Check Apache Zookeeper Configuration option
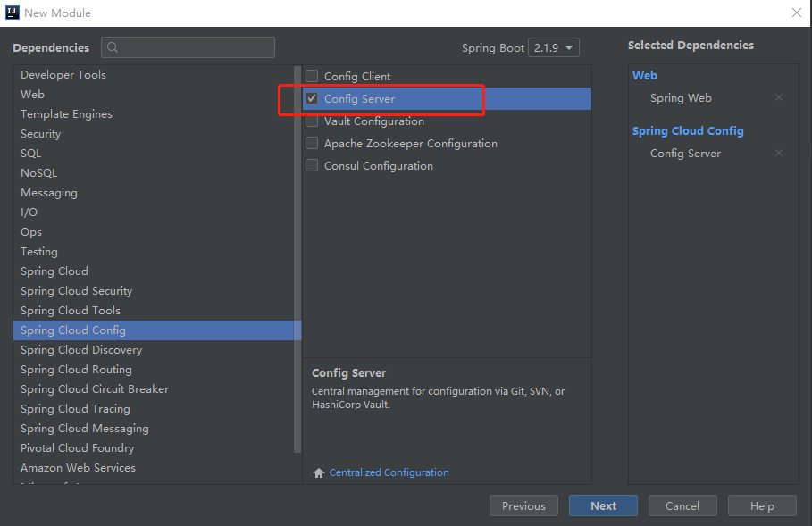812x526 pixels. [312, 144]
